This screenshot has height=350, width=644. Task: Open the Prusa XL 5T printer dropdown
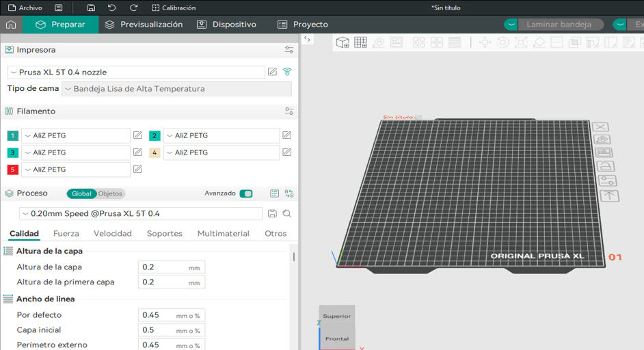coord(136,72)
